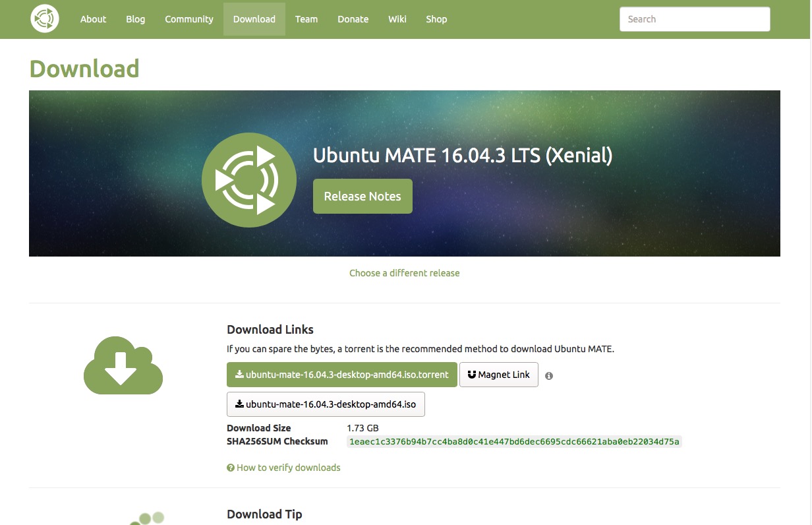The height and width of the screenshot is (525, 812).
Task: Open How to verify downloads link
Action: click(283, 468)
